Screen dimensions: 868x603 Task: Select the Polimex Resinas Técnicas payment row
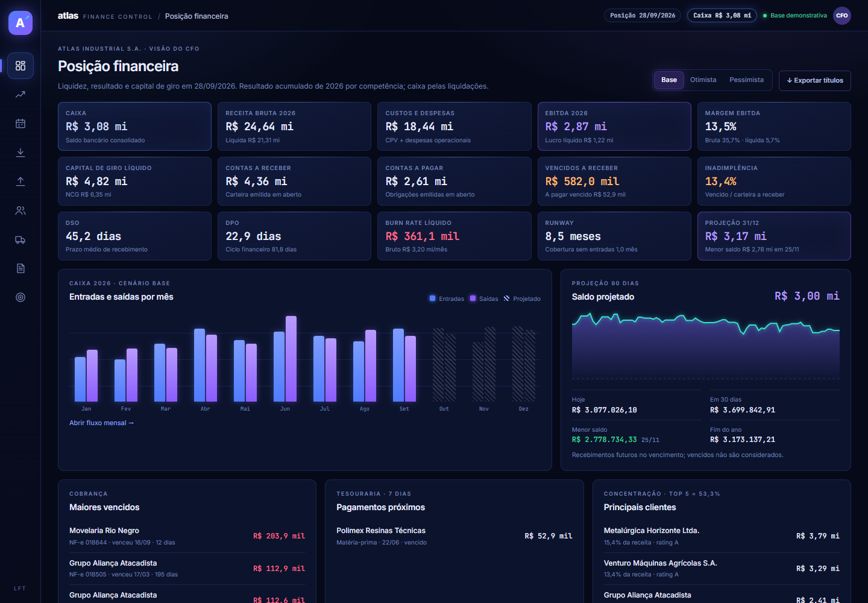point(454,536)
